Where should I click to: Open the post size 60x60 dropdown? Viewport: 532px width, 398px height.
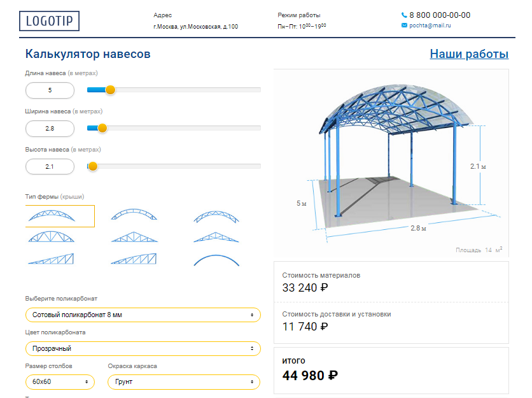tap(60, 381)
